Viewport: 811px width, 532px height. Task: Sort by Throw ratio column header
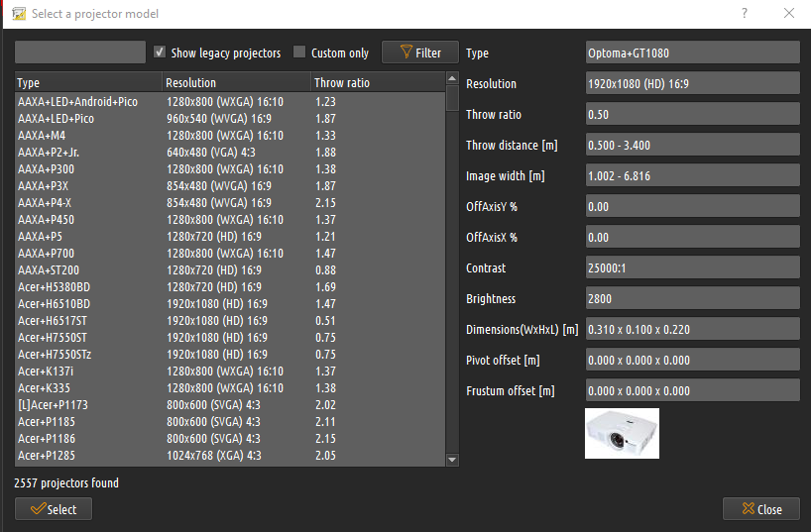click(x=377, y=82)
